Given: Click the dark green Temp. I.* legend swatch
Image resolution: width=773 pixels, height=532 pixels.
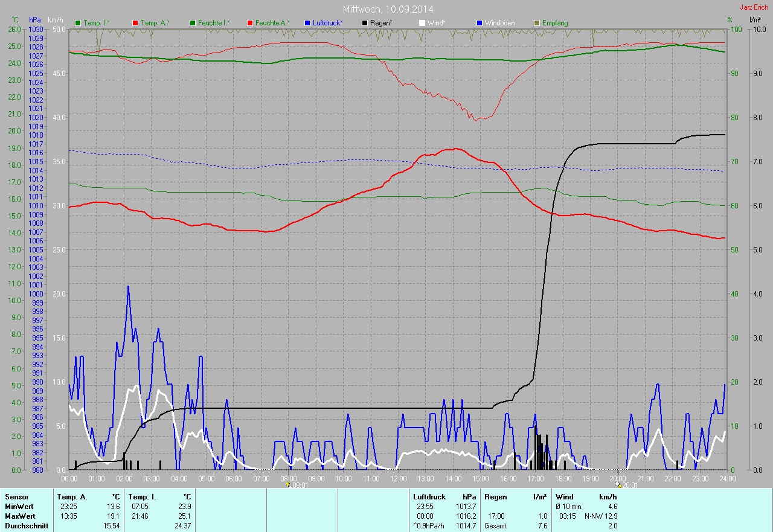Looking at the screenshot, I should tap(78, 23).
